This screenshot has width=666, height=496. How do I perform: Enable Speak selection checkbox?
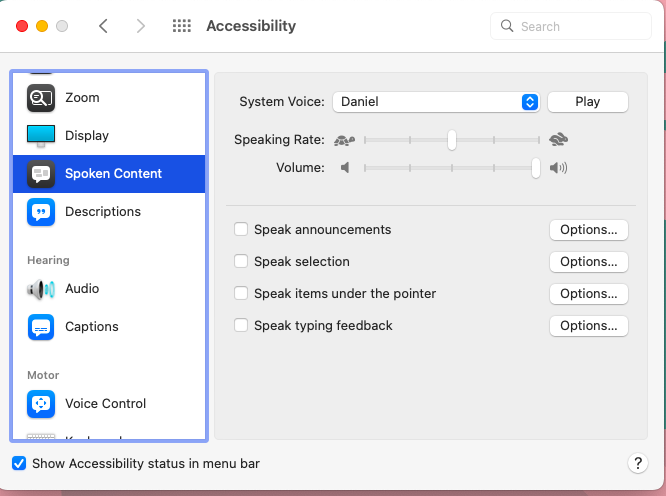pyautogui.click(x=241, y=262)
